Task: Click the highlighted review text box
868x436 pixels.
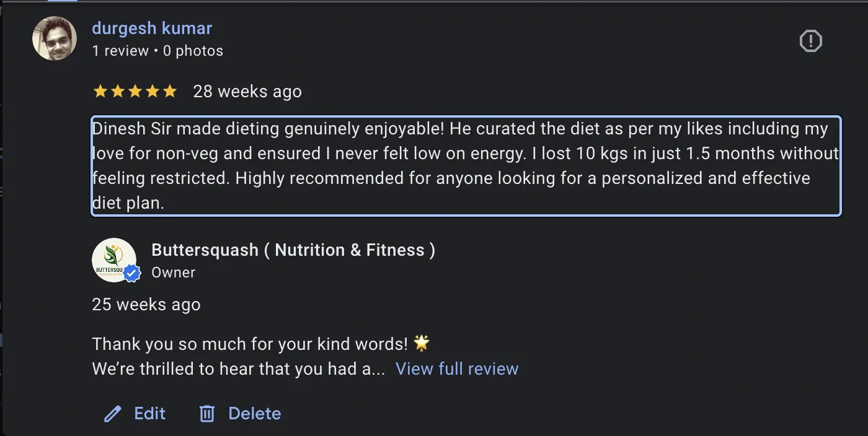Action: (x=466, y=166)
